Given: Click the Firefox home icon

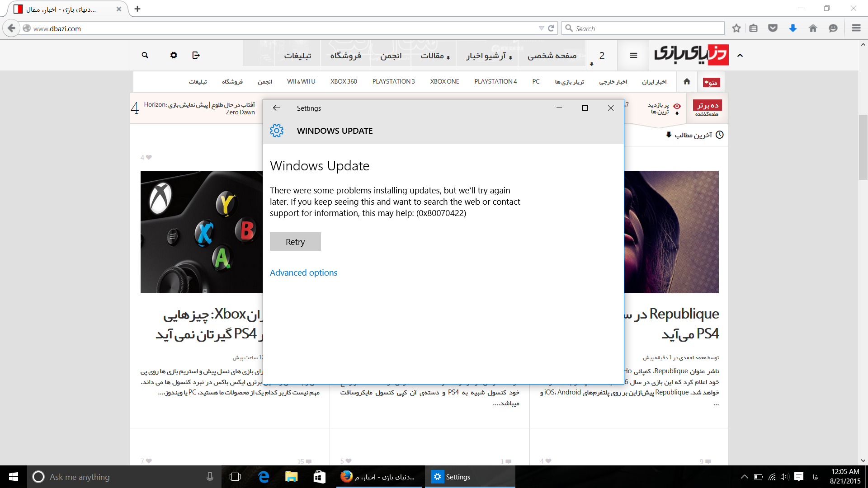Looking at the screenshot, I should 813,28.
